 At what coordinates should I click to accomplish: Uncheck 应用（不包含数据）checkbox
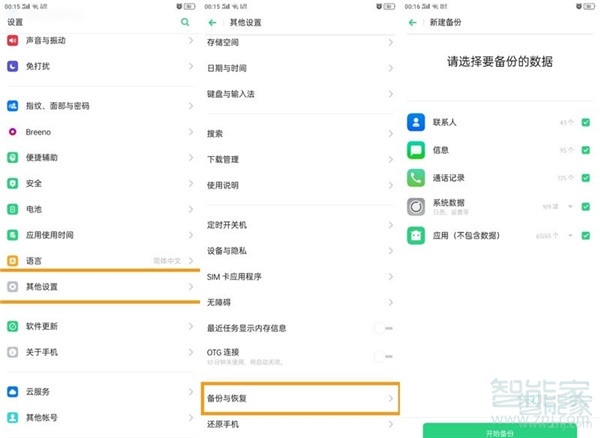pyautogui.click(x=585, y=236)
